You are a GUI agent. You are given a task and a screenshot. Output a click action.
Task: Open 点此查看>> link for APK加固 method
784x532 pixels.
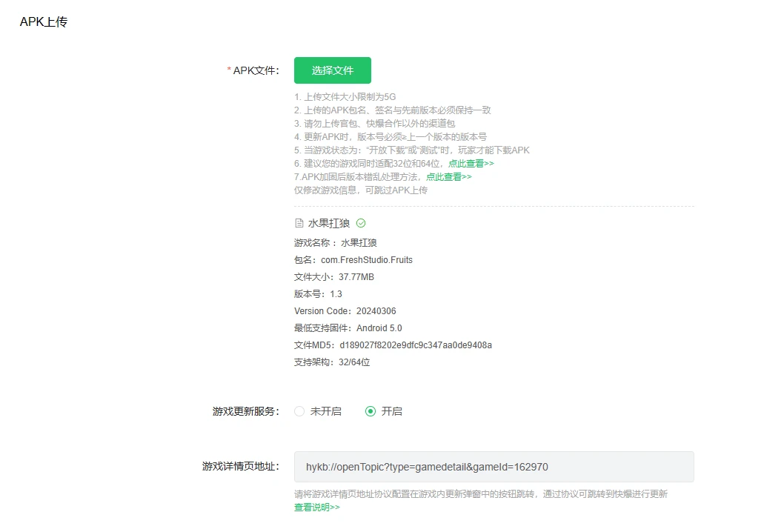coord(448,177)
